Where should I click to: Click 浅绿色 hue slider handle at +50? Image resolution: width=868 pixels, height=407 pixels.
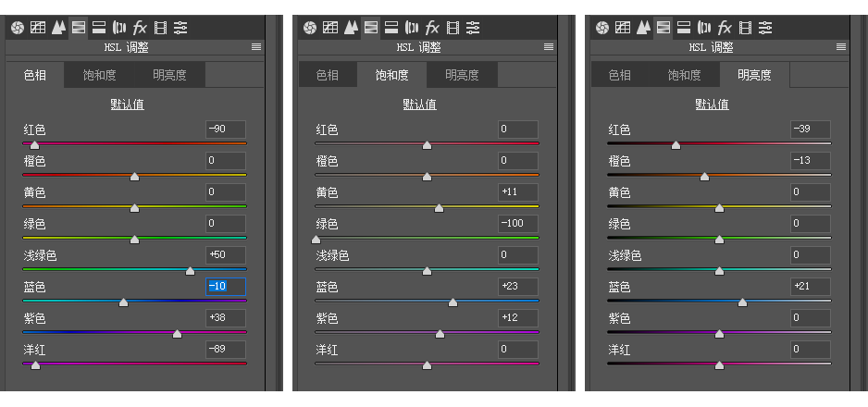[190, 271]
